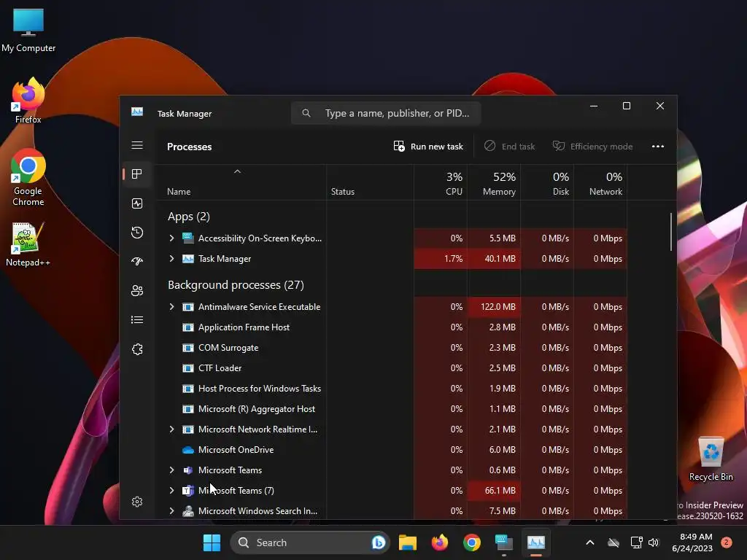
Task: Select the Application Frame Host process
Action: click(x=392, y=327)
